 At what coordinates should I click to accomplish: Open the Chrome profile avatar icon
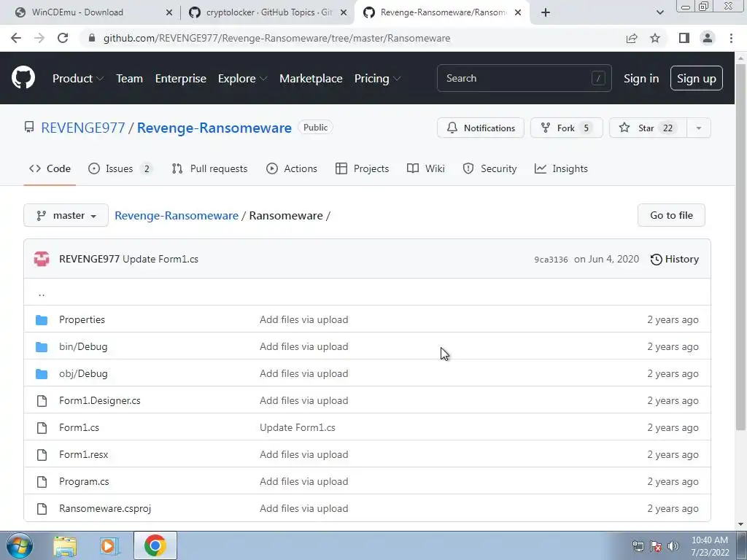pos(708,38)
